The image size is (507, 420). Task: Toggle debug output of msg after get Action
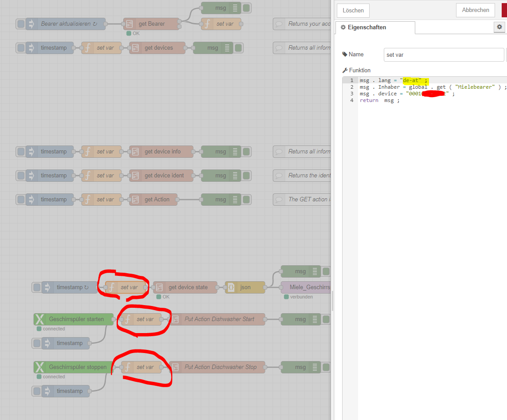point(246,200)
